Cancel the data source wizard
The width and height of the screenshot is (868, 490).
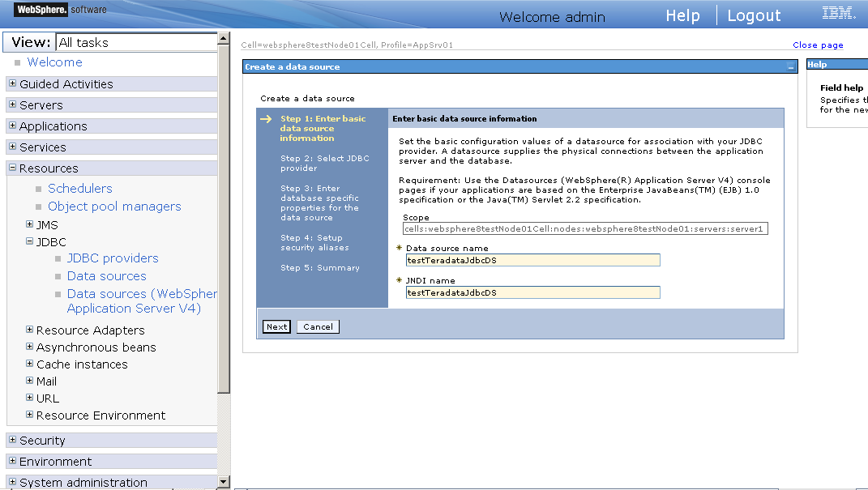click(x=317, y=326)
